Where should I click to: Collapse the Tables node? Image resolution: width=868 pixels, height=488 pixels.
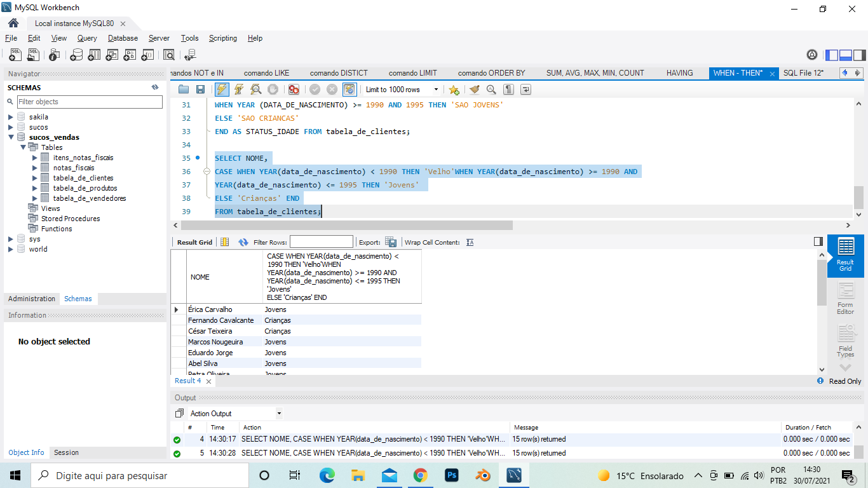pos(23,147)
